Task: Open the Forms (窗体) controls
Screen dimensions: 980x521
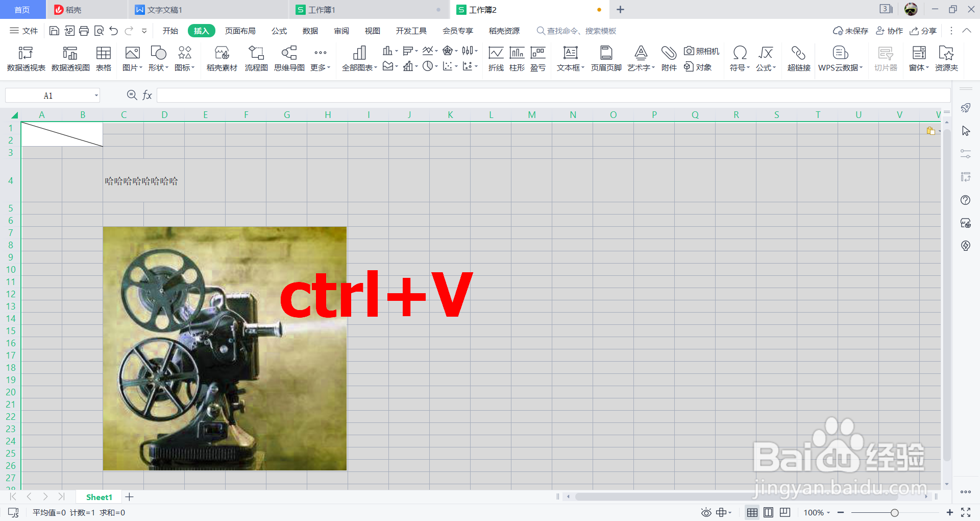Action: 919,58
